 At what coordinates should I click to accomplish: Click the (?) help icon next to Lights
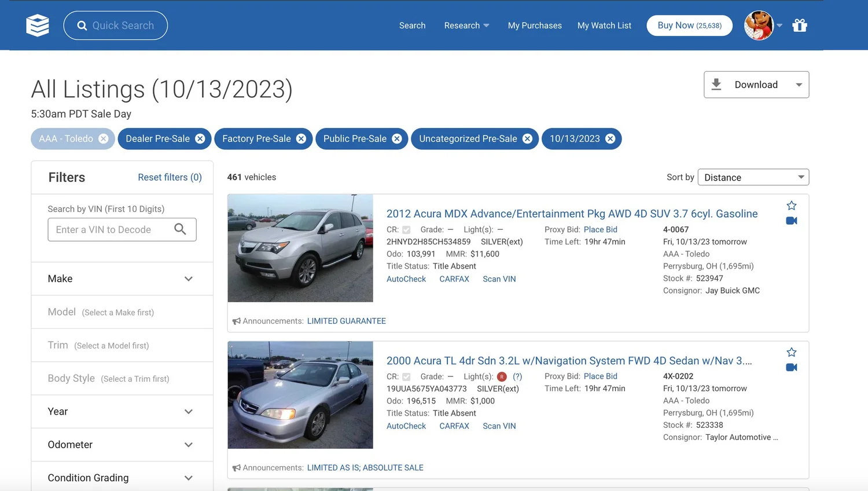click(517, 376)
